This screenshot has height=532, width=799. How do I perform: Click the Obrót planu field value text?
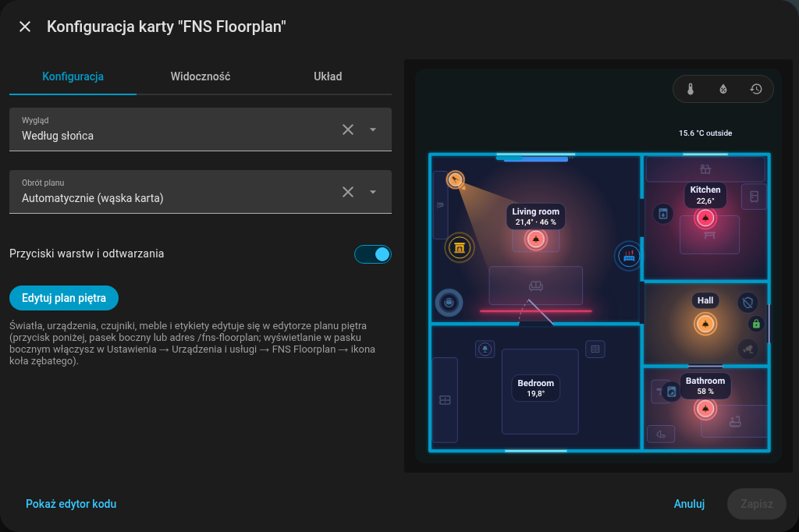[92, 198]
